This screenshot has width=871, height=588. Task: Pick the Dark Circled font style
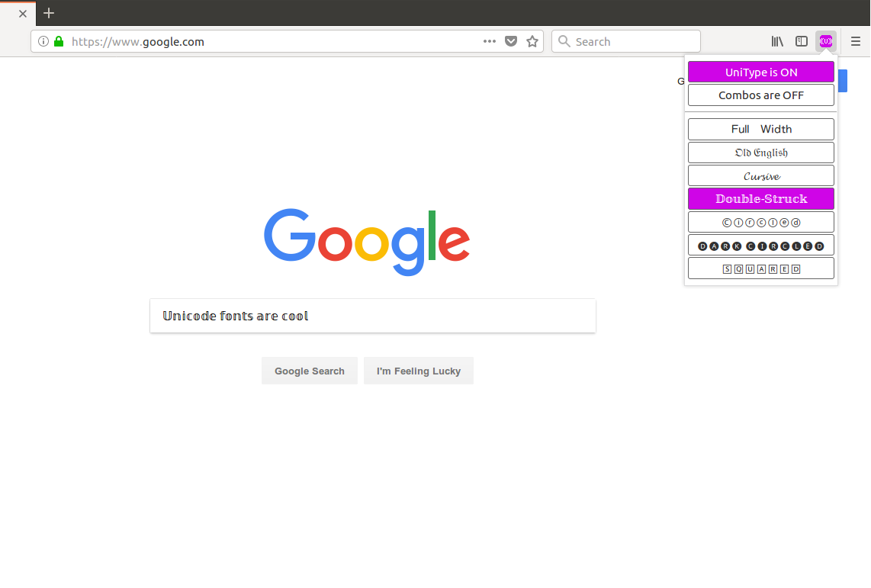pyautogui.click(x=761, y=246)
